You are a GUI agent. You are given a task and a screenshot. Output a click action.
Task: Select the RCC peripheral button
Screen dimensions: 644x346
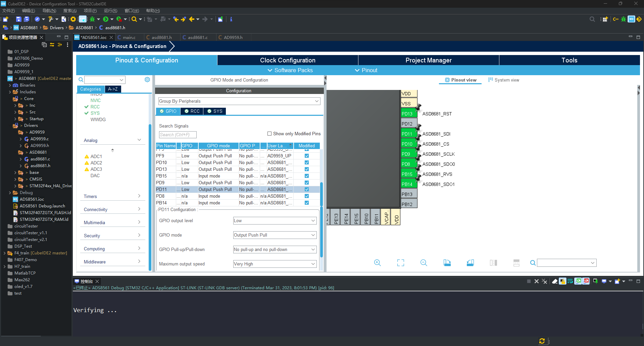pos(192,111)
